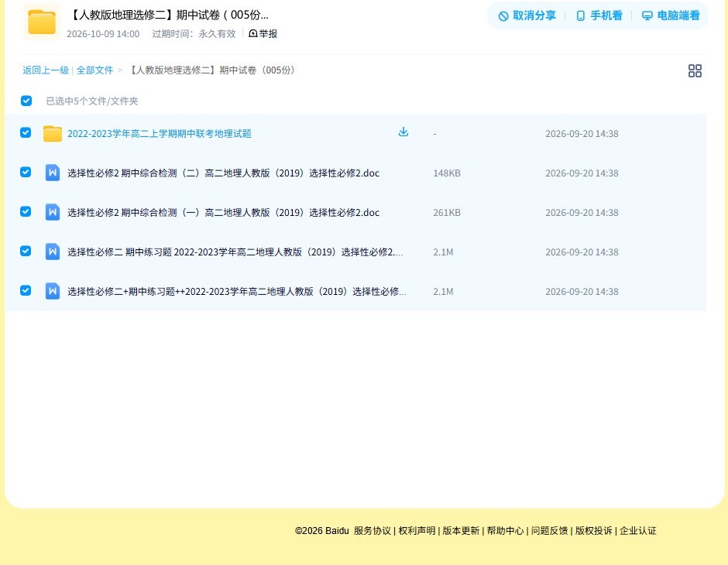Viewport: 728px width, 565px height.
Task: Navigate to 全部文件 breadcrumb
Action: pyautogui.click(x=94, y=70)
